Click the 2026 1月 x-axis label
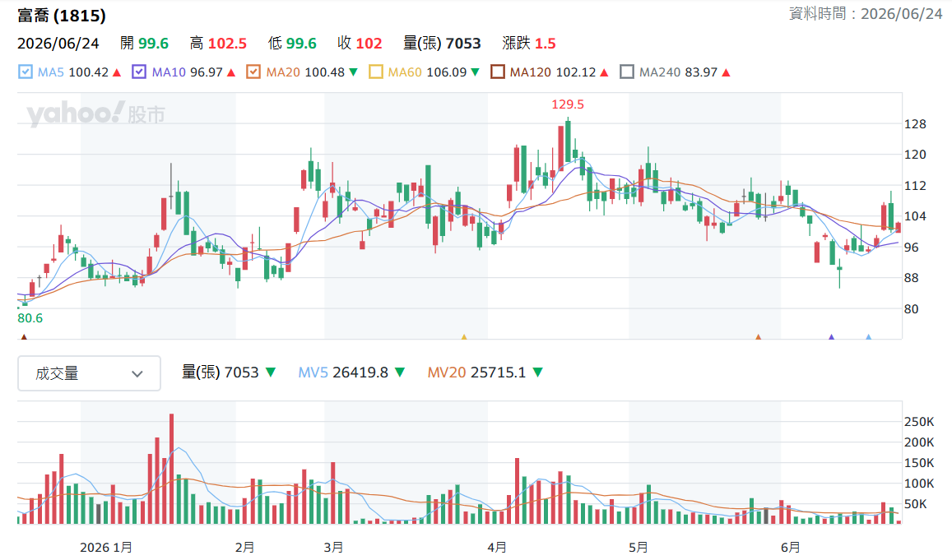Viewport: 952px width, 560px height. [x=106, y=548]
